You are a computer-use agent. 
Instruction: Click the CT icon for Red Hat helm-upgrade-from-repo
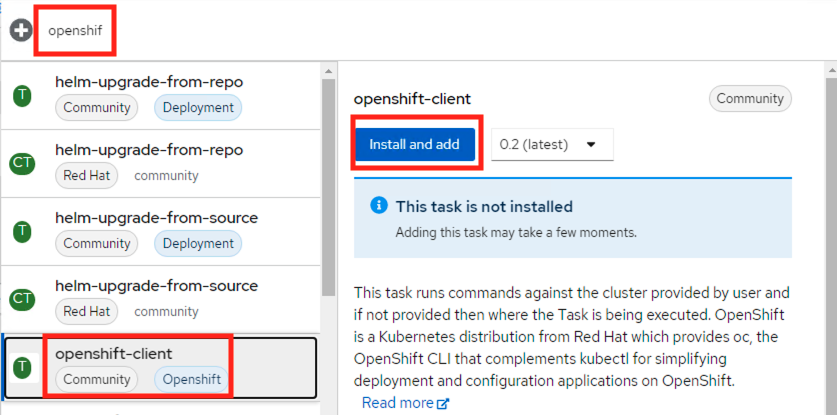[x=22, y=162]
